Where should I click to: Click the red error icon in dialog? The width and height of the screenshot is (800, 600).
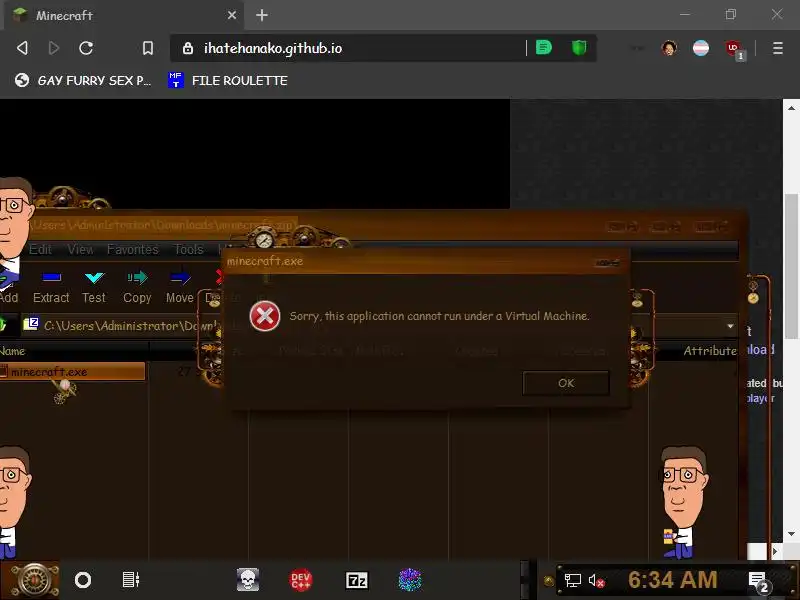pos(265,316)
